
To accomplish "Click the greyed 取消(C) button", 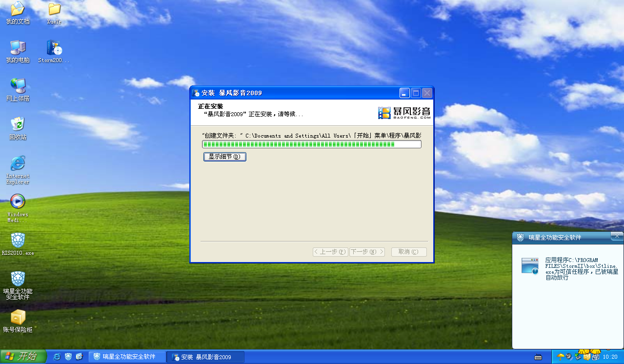I will [409, 252].
